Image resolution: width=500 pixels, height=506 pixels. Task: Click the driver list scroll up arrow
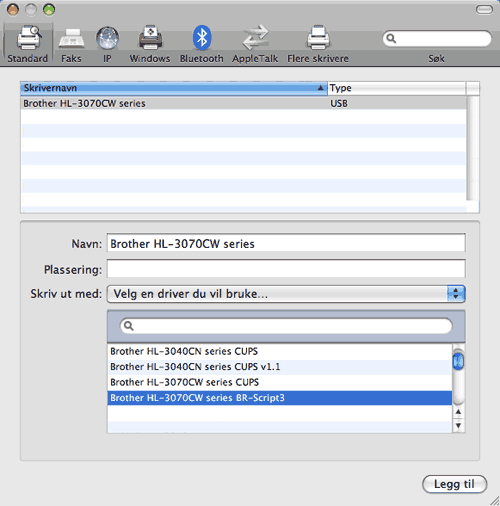pyautogui.click(x=458, y=412)
